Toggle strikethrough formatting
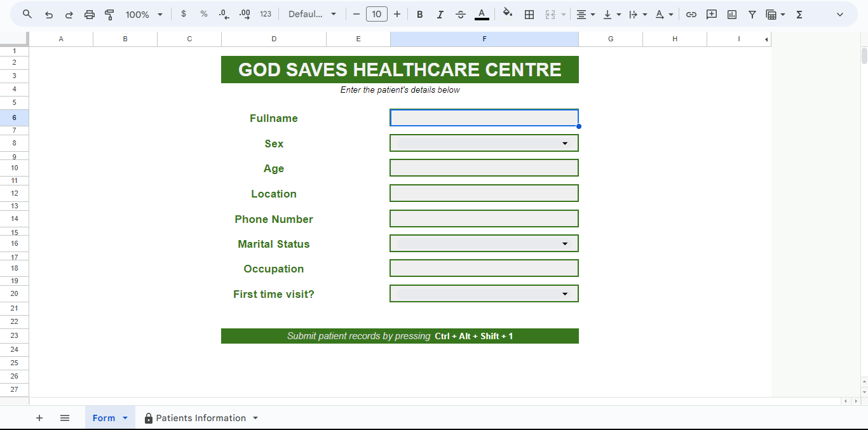This screenshot has height=430, width=868. [461, 14]
